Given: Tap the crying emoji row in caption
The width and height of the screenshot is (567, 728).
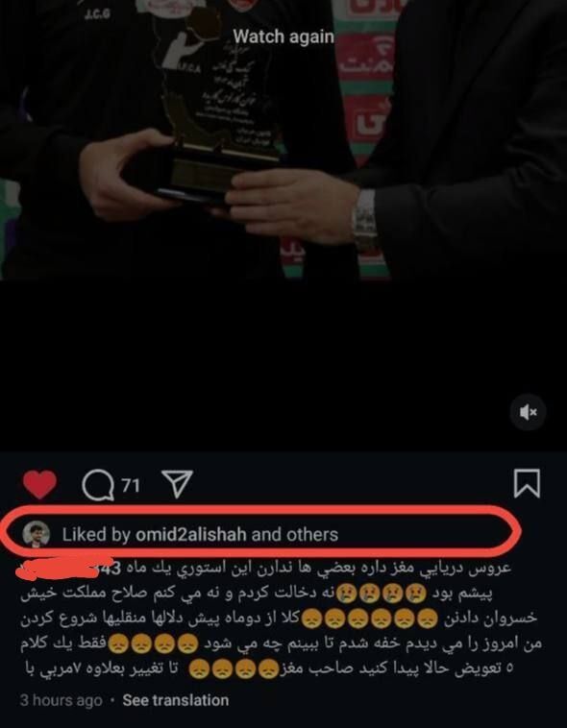Looking at the screenshot, I should pyautogui.click(x=382, y=593).
